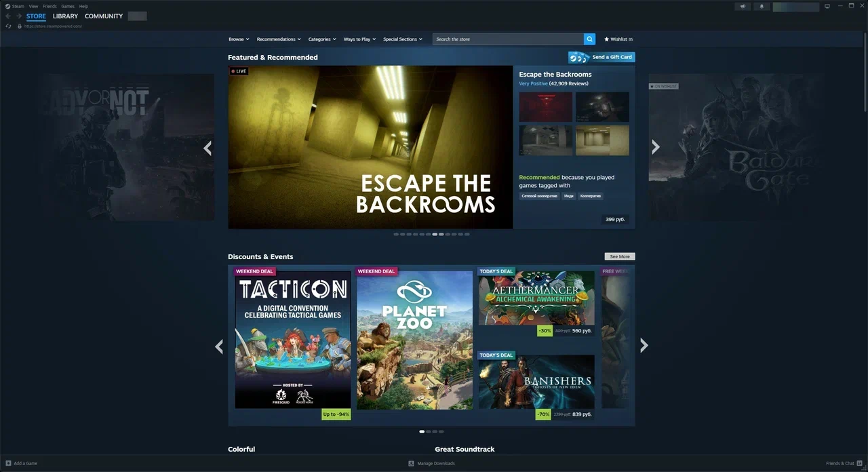Click the LIVE badge on featured banner
The height and width of the screenshot is (472, 868).
click(239, 71)
